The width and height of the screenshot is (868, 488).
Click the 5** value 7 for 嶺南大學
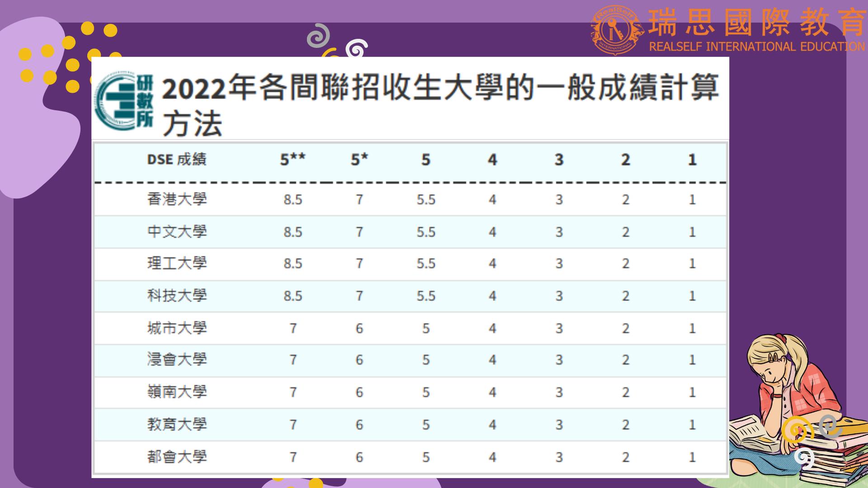(293, 393)
